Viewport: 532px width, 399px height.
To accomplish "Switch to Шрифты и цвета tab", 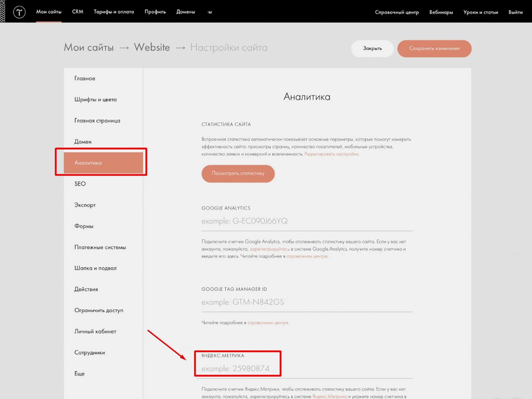I will [x=95, y=99].
